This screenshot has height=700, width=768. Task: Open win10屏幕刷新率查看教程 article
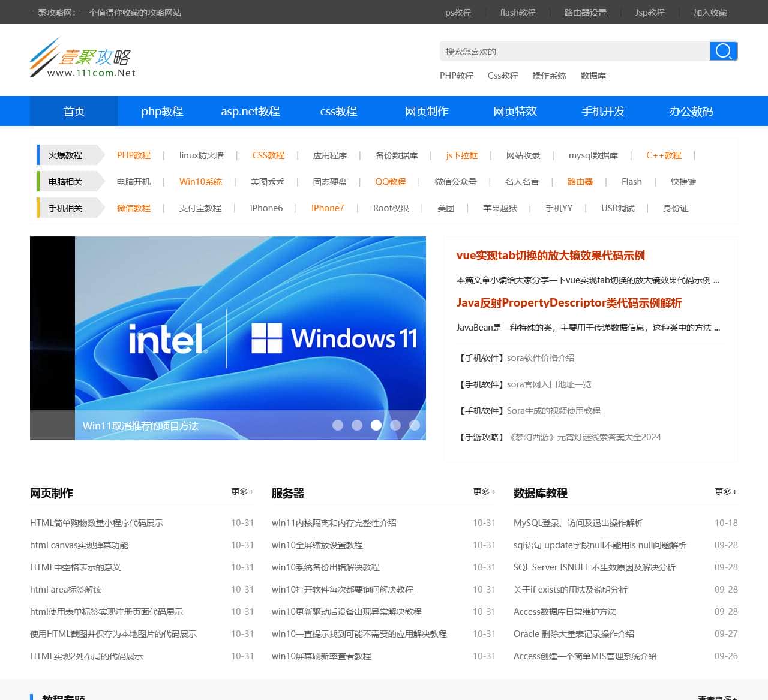[322, 656]
